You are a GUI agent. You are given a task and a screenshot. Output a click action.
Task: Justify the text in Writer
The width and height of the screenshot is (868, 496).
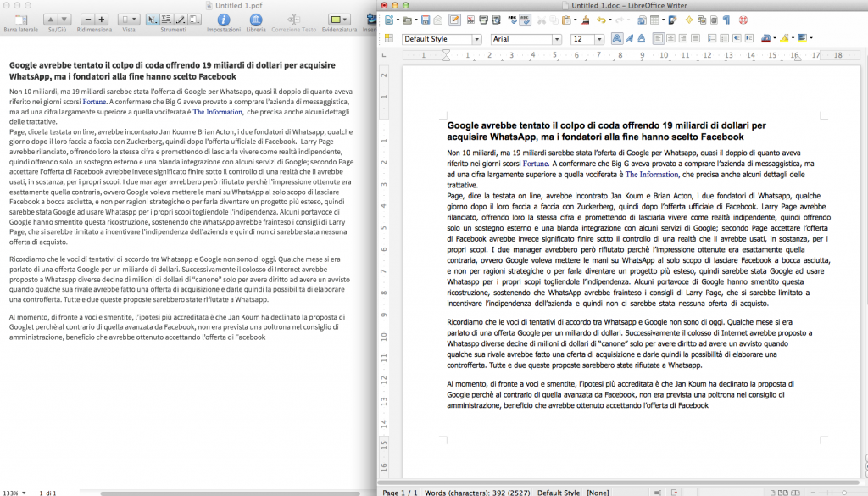tap(695, 38)
